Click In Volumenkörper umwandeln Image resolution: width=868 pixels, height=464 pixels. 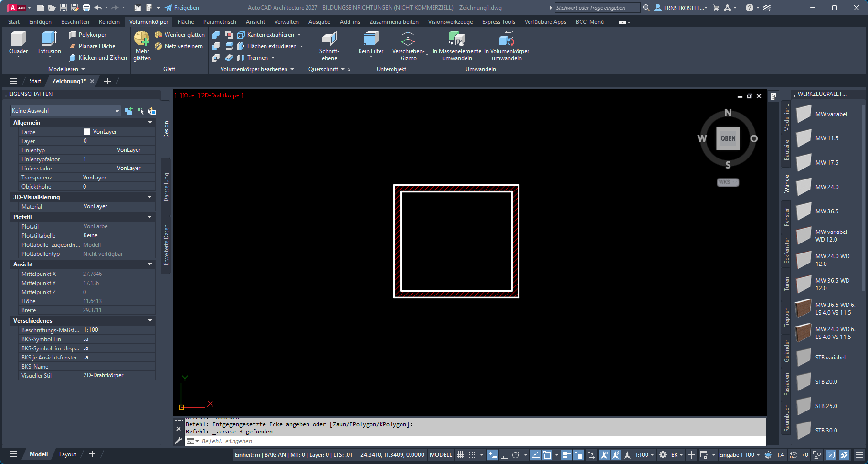(507, 45)
